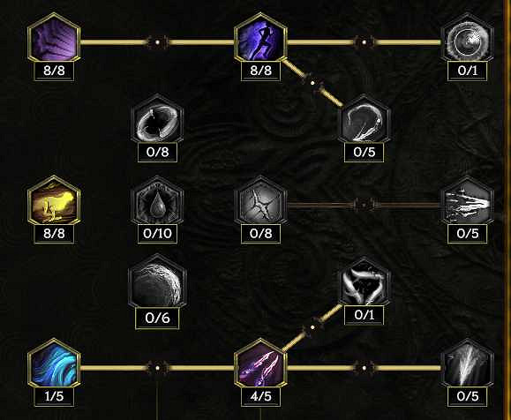Select the purple lightning skill node with 4/5
The height and width of the screenshot is (420, 511).
pos(260,364)
